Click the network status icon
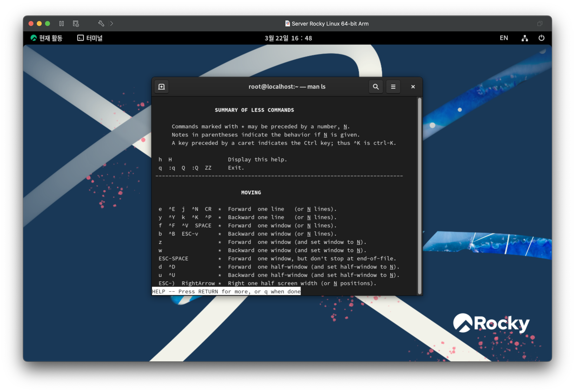575x392 pixels. (x=525, y=38)
